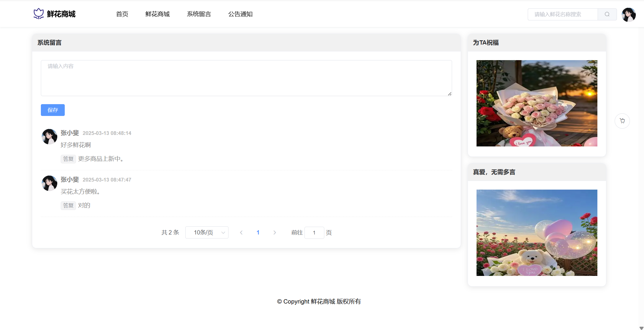Click into the message content textarea
Viewport: 644px width, 330px height.
click(x=246, y=78)
